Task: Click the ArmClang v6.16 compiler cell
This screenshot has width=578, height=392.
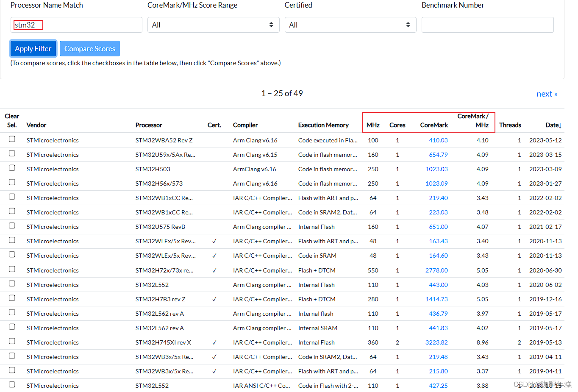Action: pyautogui.click(x=254, y=169)
